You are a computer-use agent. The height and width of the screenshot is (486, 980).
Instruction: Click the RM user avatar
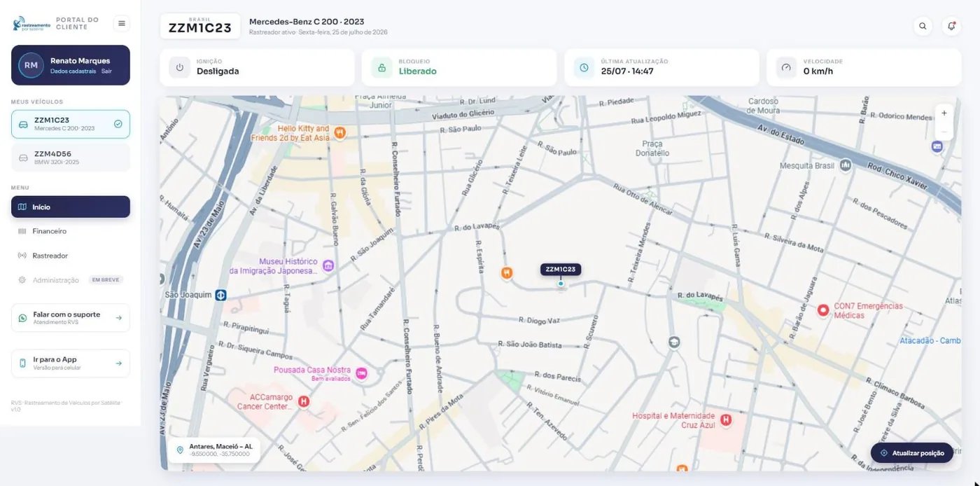(x=31, y=65)
